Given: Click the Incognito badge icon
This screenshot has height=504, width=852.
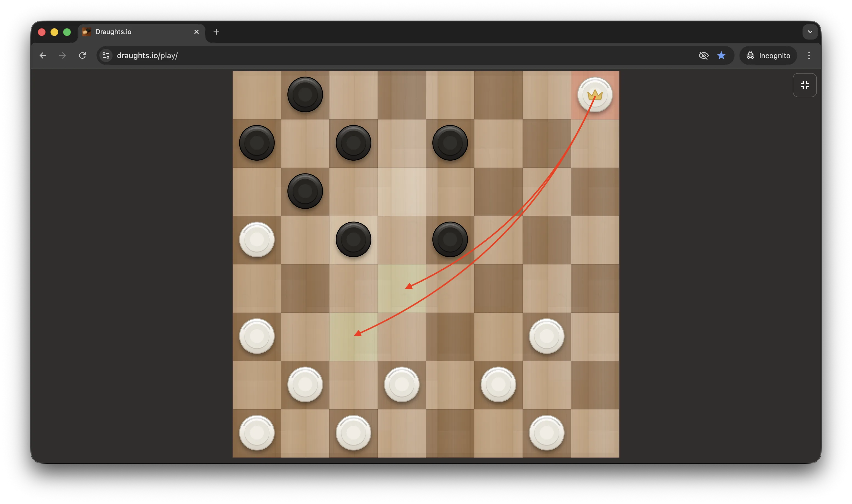Looking at the screenshot, I should tap(750, 55).
